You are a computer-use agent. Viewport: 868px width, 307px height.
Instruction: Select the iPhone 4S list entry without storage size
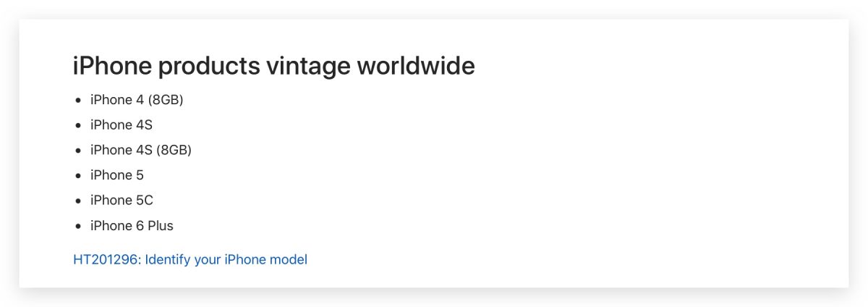tap(122, 125)
